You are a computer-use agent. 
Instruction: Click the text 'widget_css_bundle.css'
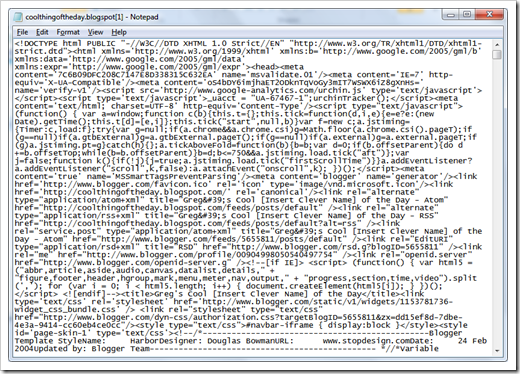pos(65,309)
